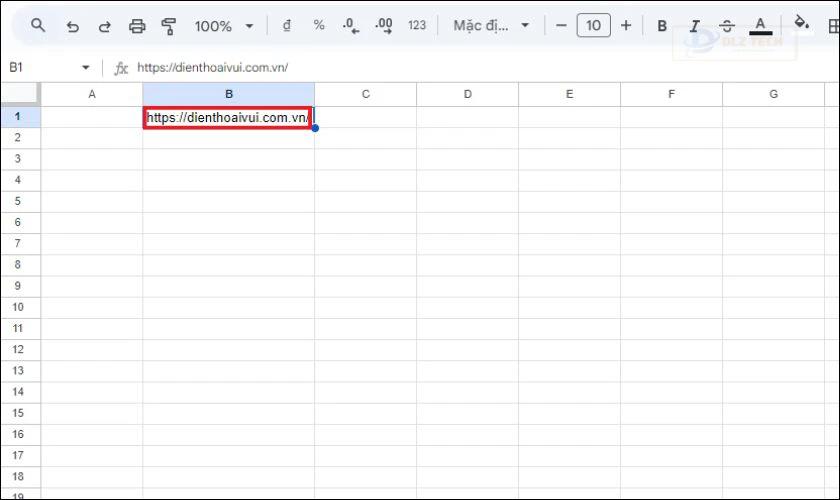Increase decimal places

tap(384, 26)
